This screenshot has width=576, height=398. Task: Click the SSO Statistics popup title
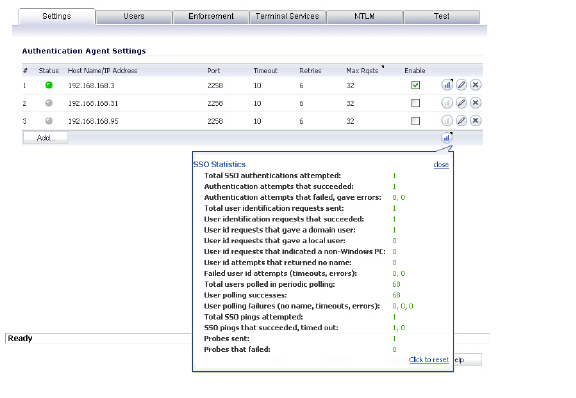[219, 164]
